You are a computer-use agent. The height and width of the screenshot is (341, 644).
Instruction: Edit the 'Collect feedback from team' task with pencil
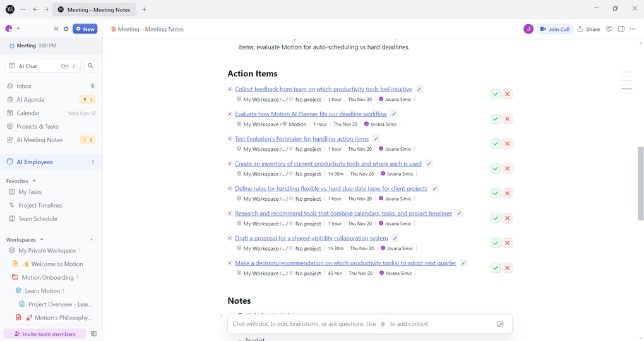tap(419, 90)
